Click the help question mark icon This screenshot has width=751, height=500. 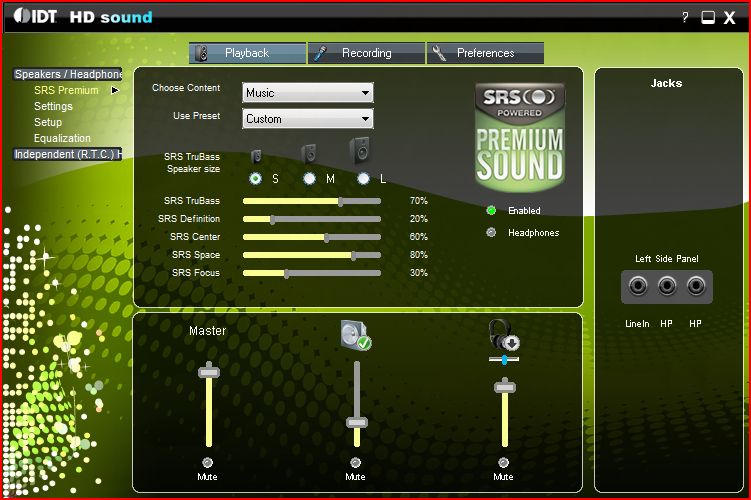pos(685,18)
